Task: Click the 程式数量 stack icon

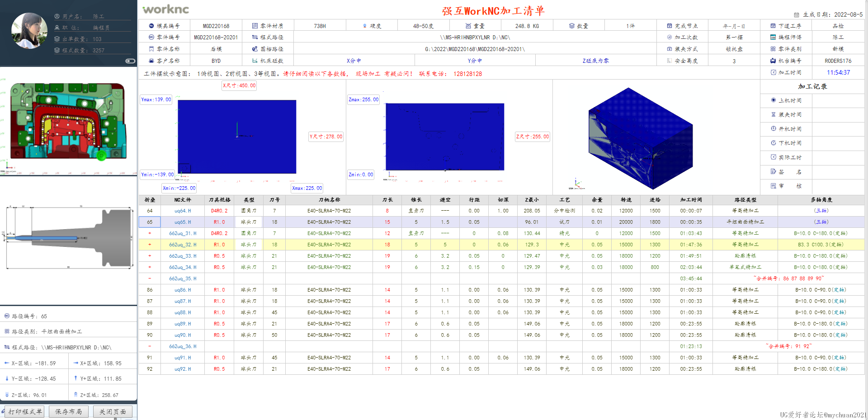Action: point(57,50)
